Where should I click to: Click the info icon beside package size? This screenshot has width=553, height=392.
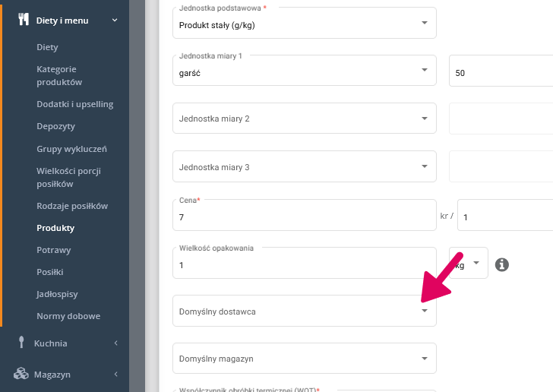(501, 264)
